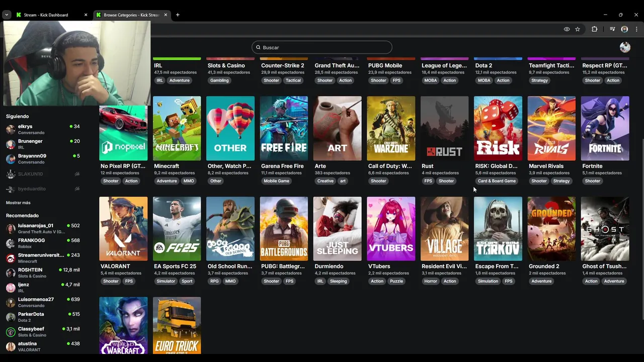644x362 pixels.
Task: Open Chrome media control icon
Action: pyautogui.click(x=612, y=29)
